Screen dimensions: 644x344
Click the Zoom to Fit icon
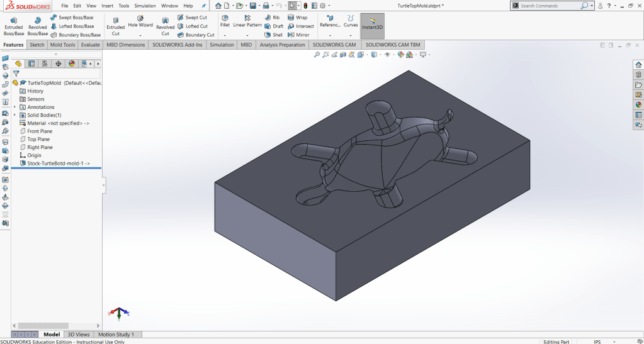(x=317, y=55)
